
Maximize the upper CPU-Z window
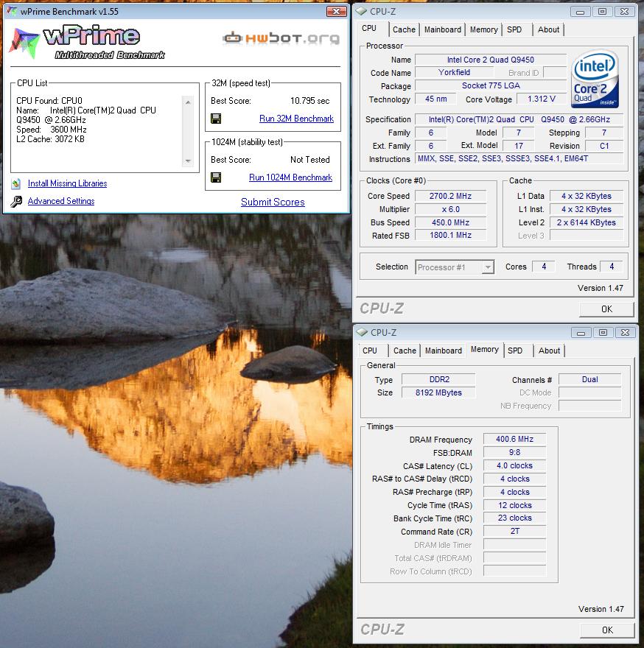coord(602,12)
